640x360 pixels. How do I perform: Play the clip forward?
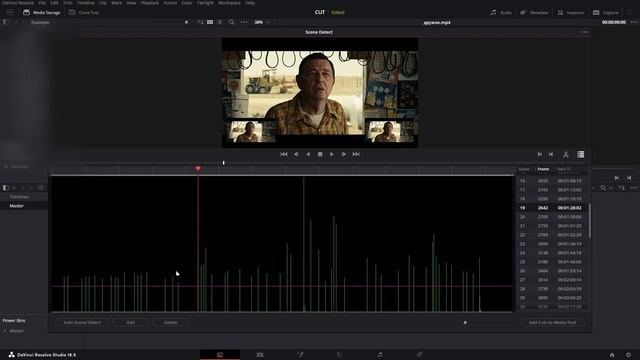point(332,154)
